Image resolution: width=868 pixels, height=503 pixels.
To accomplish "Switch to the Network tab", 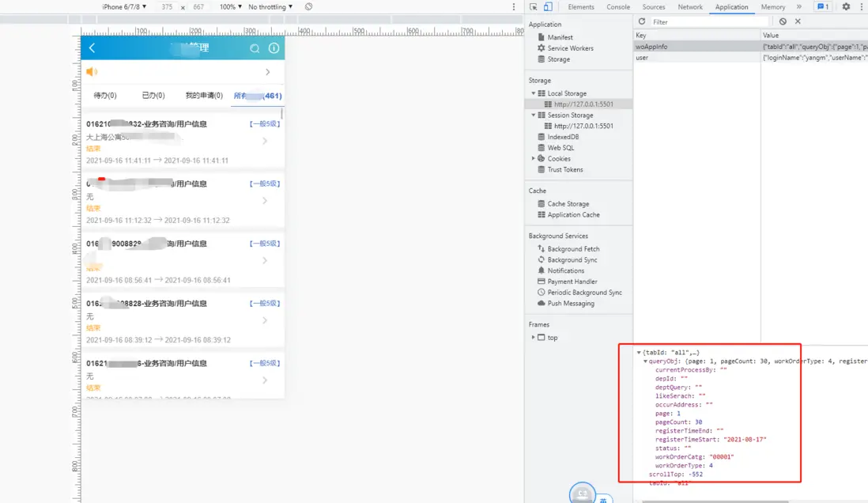I will (690, 6).
